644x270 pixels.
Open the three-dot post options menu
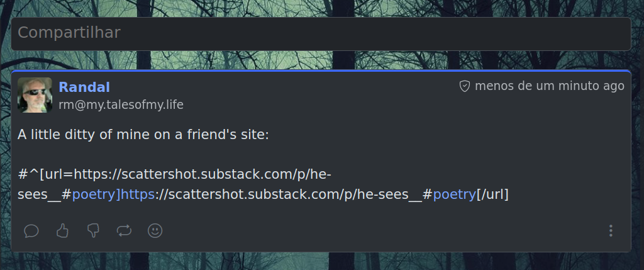point(611,231)
